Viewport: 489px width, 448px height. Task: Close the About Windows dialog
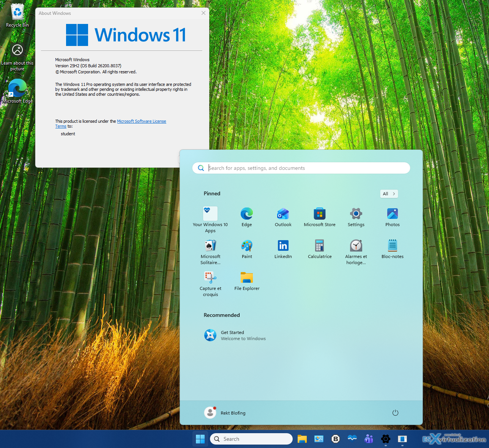point(203,13)
